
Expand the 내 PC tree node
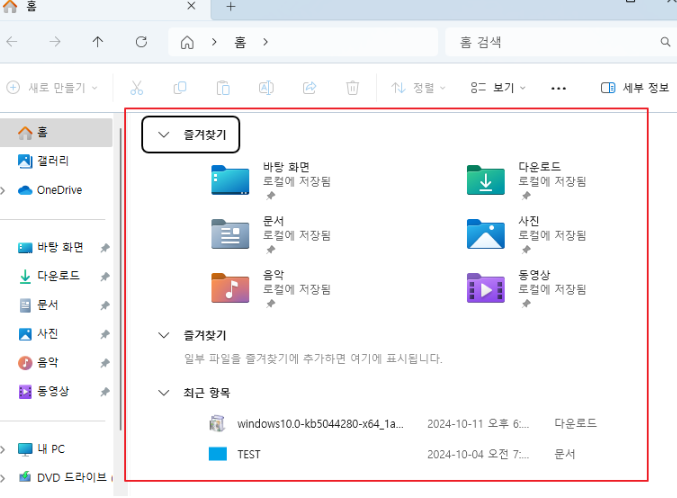[5, 449]
